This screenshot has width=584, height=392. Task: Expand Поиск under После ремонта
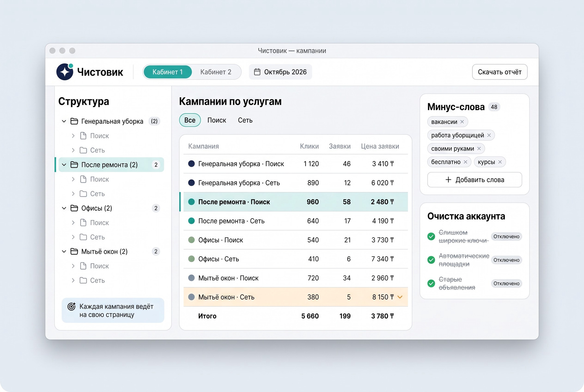click(73, 179)
